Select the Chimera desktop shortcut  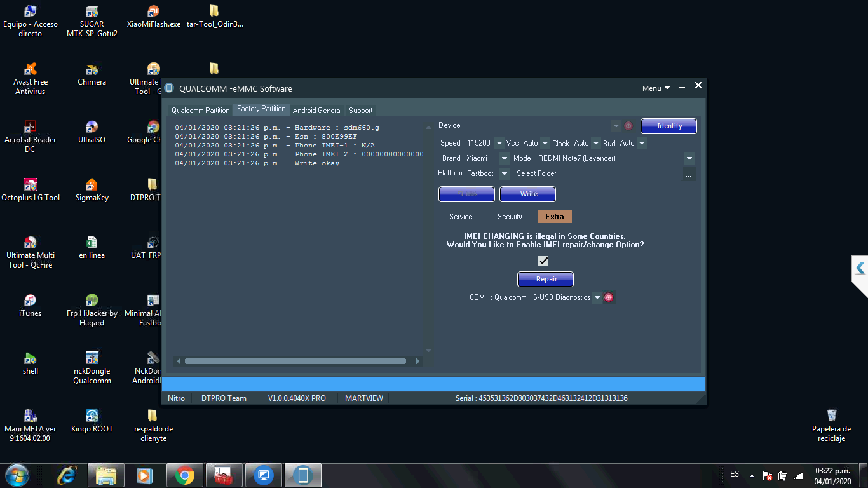[x=92, y=74]
